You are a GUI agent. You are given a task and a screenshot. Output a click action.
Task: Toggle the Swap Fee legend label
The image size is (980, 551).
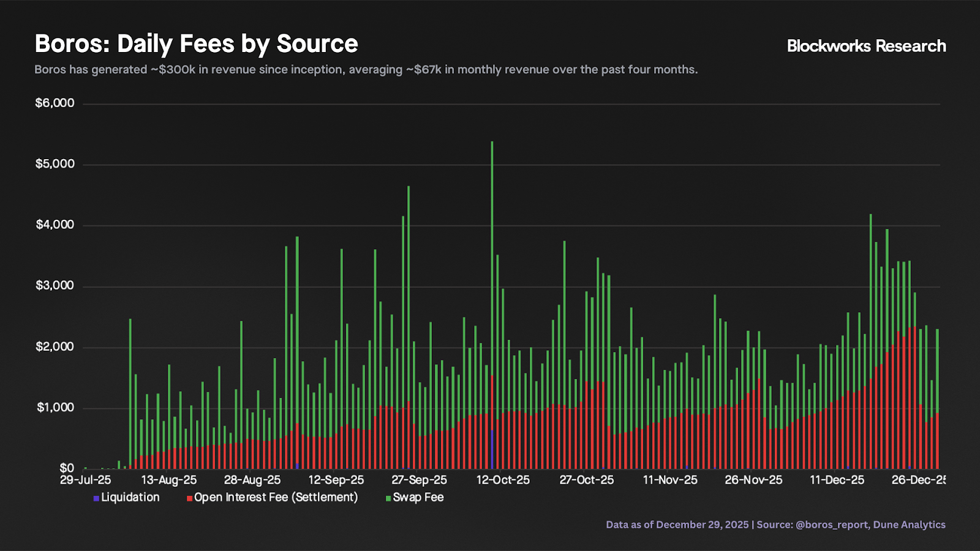418,498
